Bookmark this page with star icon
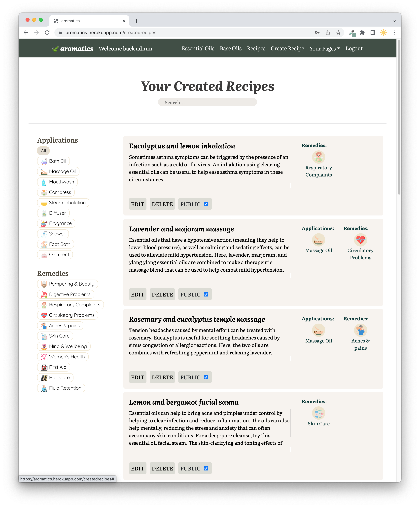Screen dimensions: 420x507 pos(338,33)
